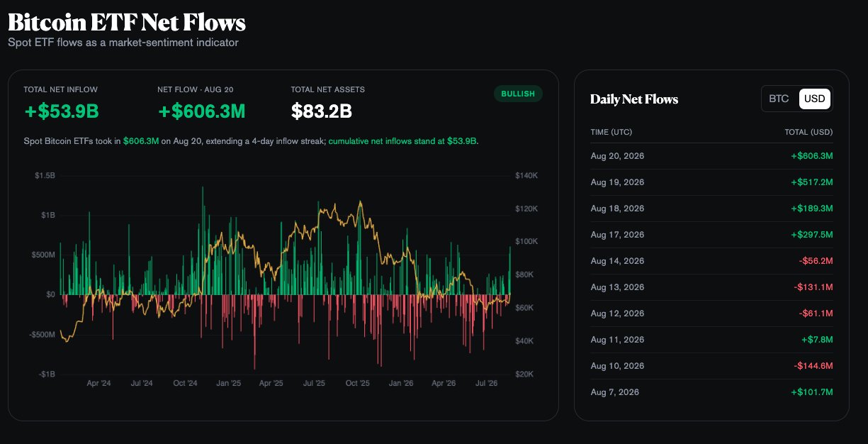Click the NET FLOW · AUG 20 label
The image size is (868, 444).
pos(196,90)
